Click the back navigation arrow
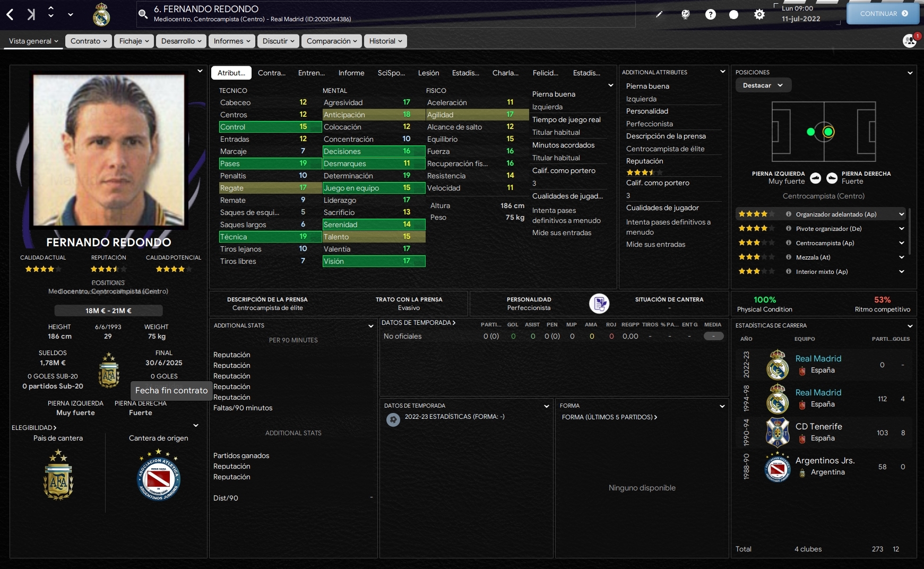Viewport: 924px width, 569px height. click(10, 14)
